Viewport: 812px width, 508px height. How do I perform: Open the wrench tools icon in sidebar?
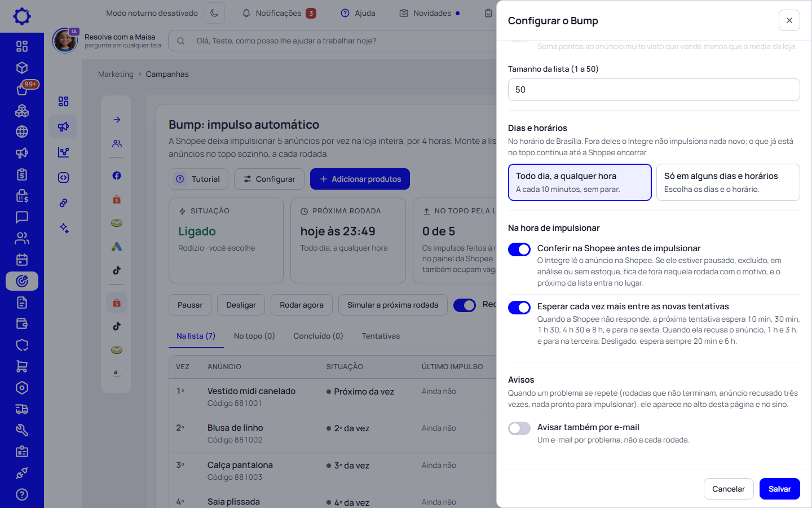pos(22,431)
